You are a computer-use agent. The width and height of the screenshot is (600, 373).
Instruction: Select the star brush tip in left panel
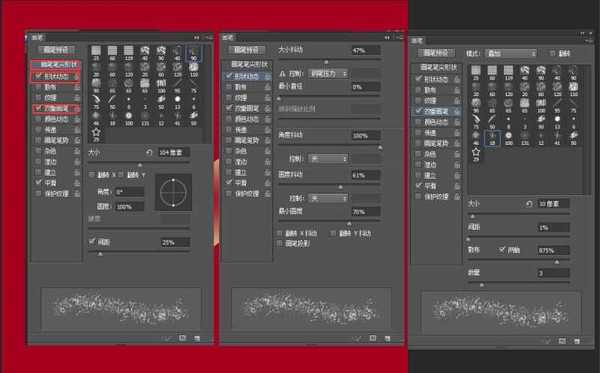(96, 132)
